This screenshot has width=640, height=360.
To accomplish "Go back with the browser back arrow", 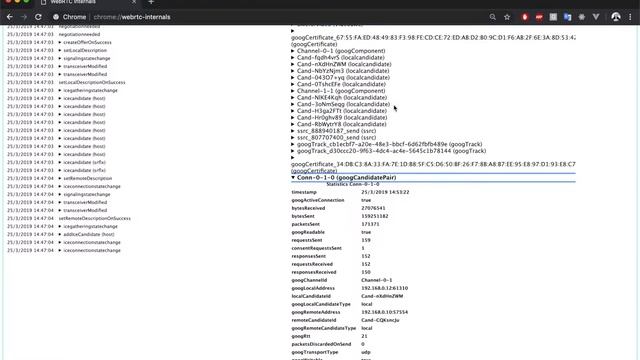I will 10,17.
